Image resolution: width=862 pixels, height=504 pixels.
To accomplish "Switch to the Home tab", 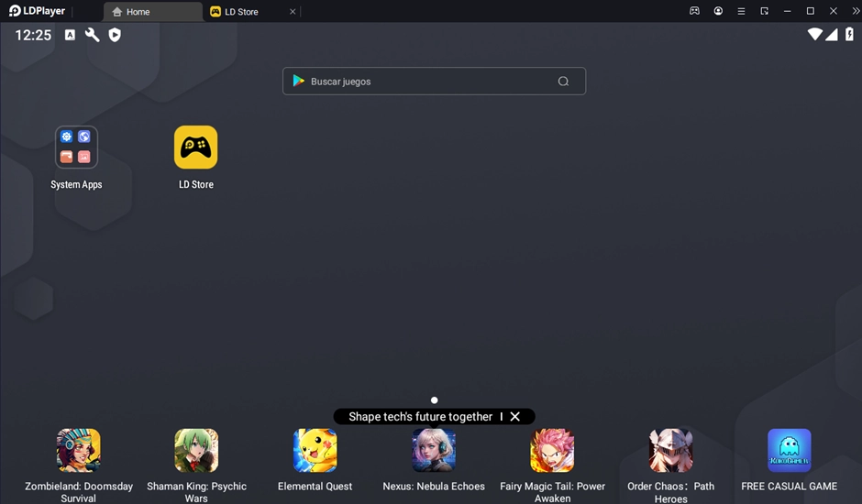I will click(153, 12).
